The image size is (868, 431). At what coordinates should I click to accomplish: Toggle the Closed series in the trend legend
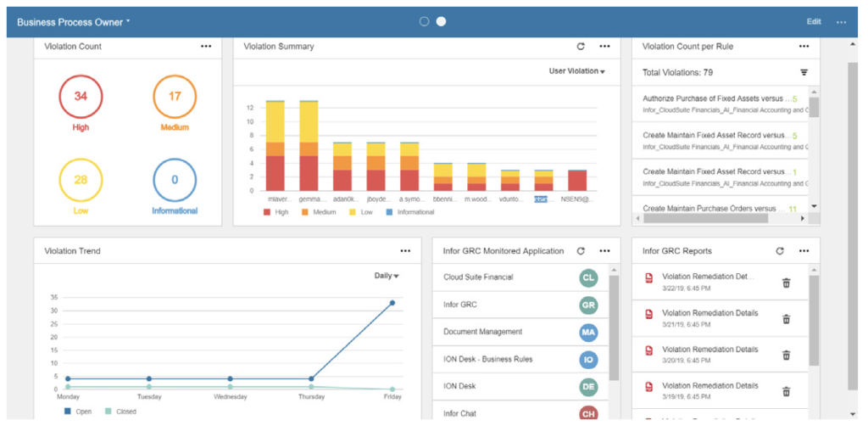click(x=120, y=411)
